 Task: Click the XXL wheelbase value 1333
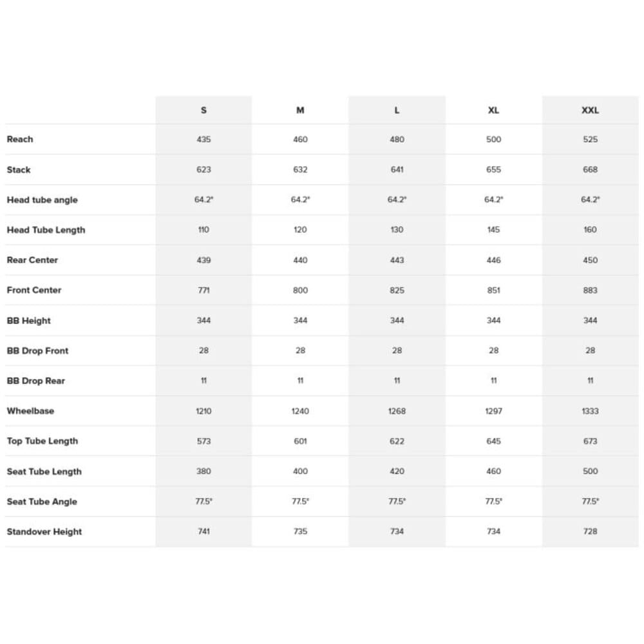coord(590,411)
